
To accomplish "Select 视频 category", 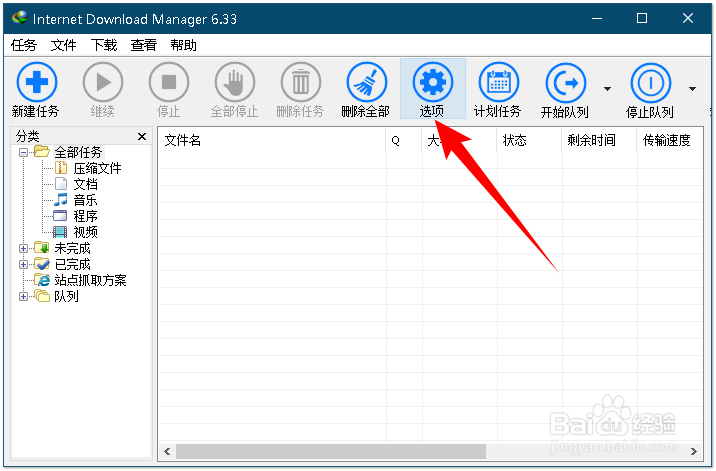I will [85, 232].
